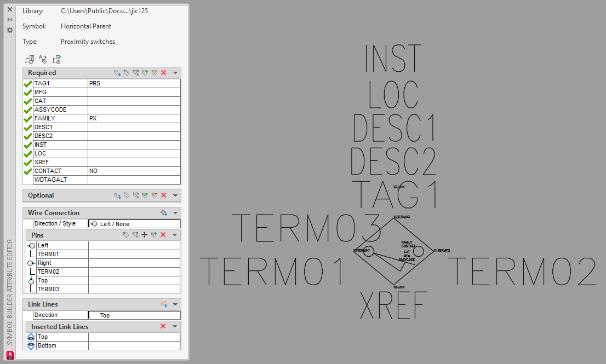Click Insert Attribute icon in Required header
The image size is (606, 364).
[x=117, y=73]
